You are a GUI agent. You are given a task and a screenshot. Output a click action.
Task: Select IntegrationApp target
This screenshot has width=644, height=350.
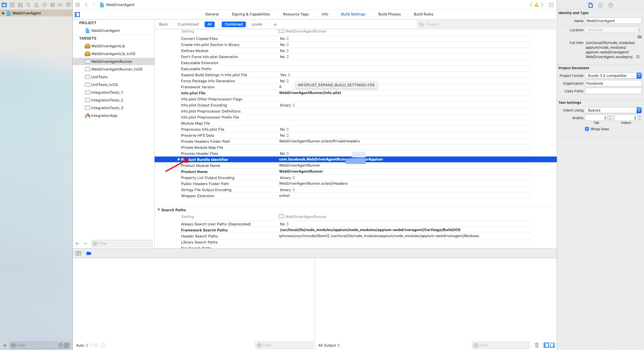[x=104, y=116]
